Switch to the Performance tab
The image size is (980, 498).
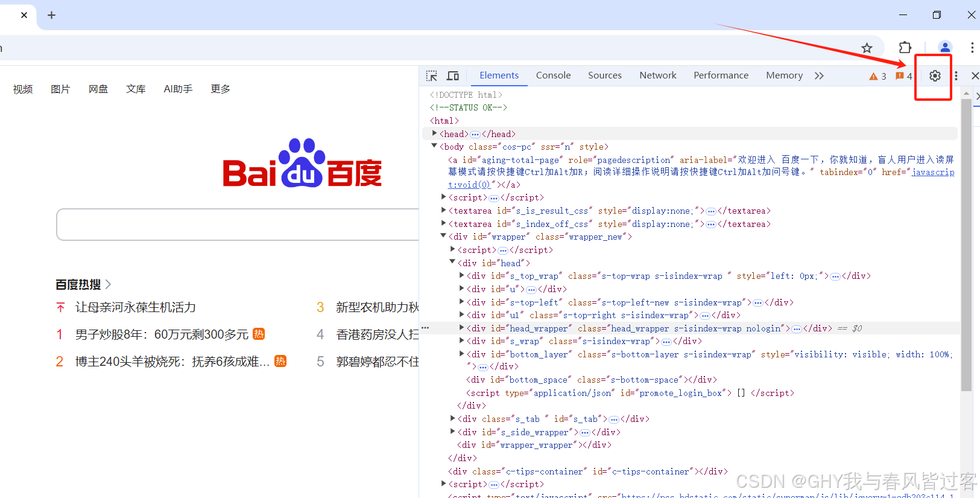pos(721,75)
